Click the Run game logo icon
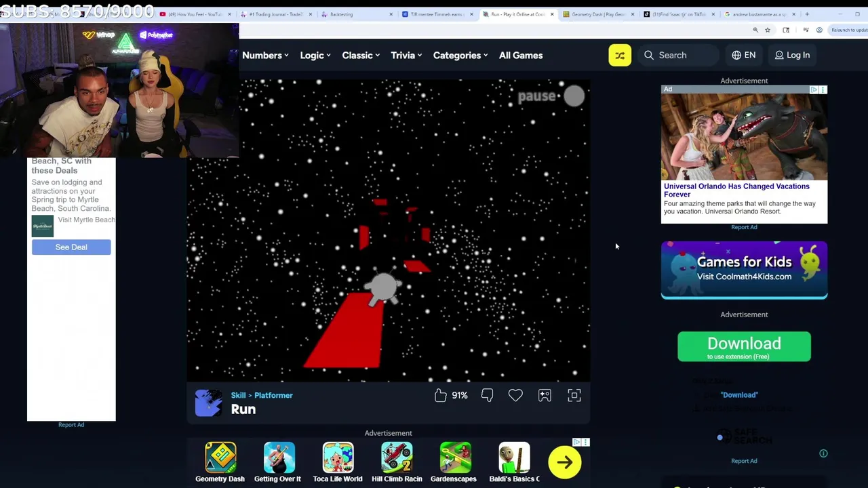 (x=208, y=403)
